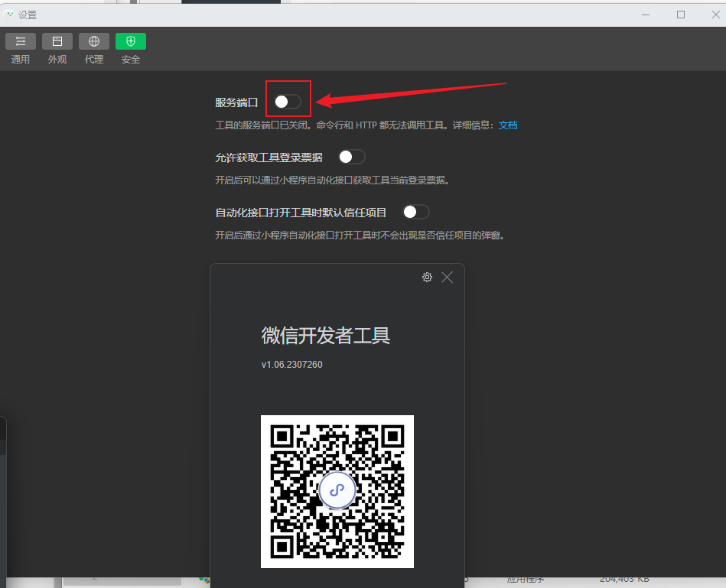Toggle 允许获取工具登录票据 on

(352, 156)
